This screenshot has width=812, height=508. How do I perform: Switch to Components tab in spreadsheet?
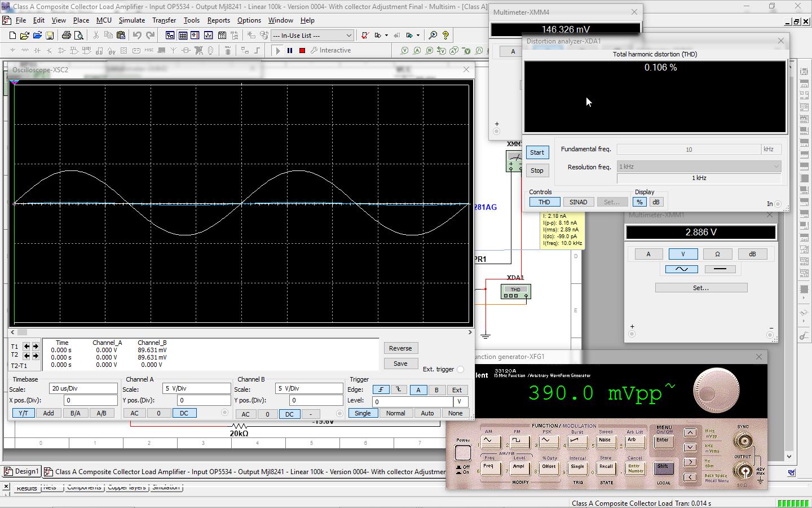tap(84, 487)
